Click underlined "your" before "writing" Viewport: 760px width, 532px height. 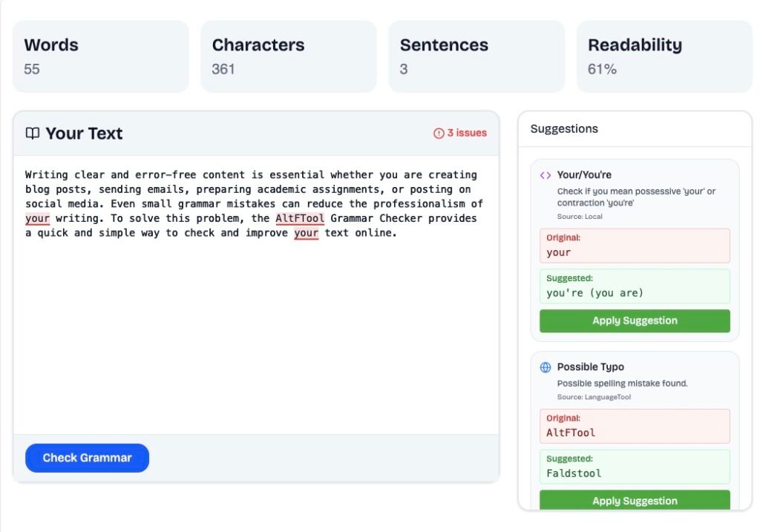[37, 219]
